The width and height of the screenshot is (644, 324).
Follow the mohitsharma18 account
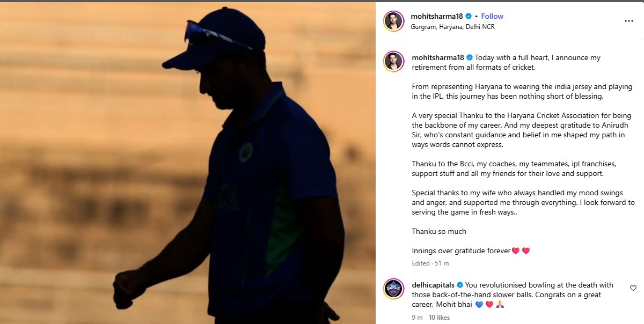point(492,17)
